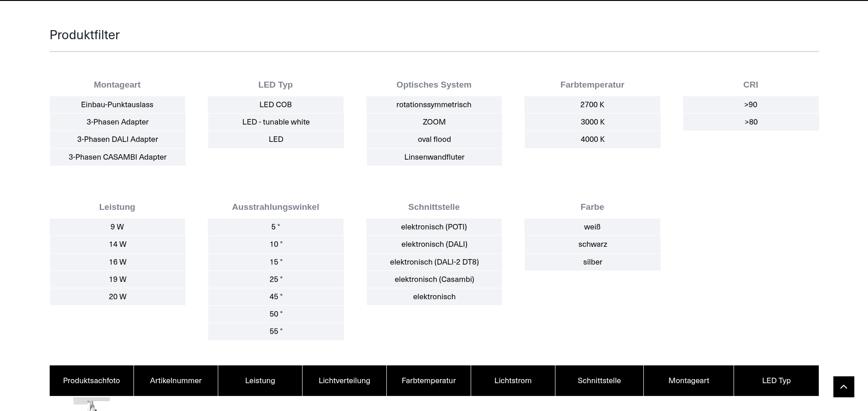Toggle the CRI >90 filter
Screen dimensions: 868x411
[750, 105]
